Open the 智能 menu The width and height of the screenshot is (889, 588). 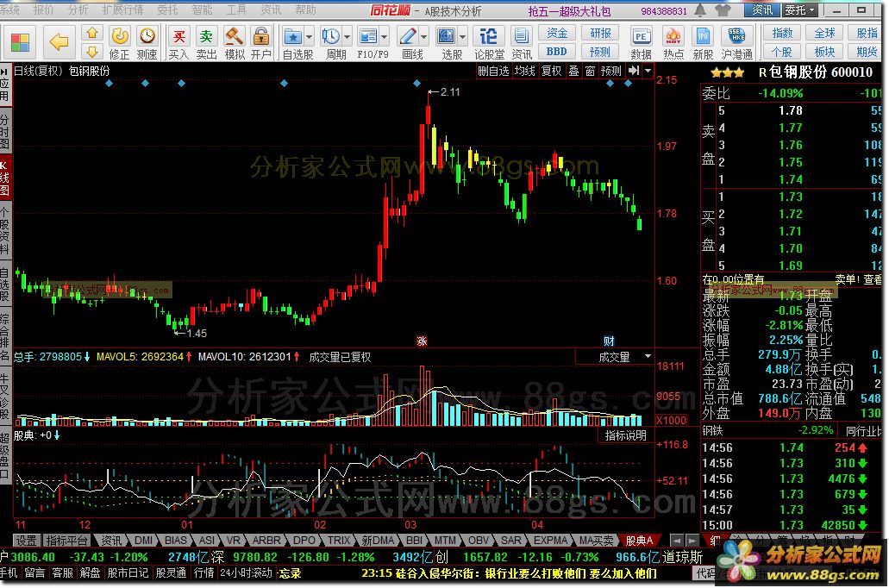click(x=203, y=9)
